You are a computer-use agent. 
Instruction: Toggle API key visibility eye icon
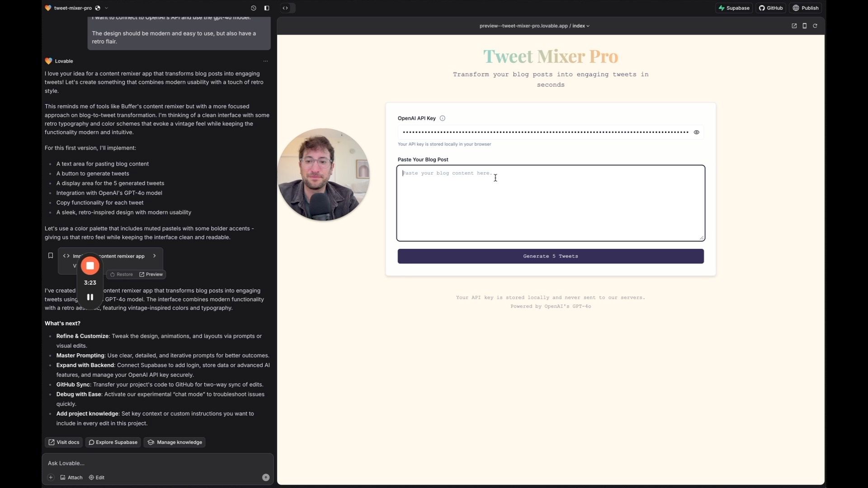coord(697,132)
